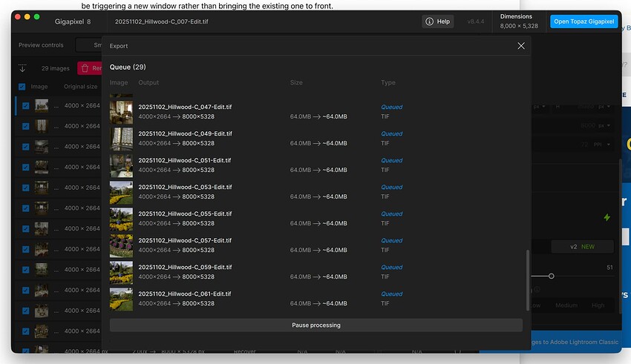Uncheck the fifth image row checkbox
631x364 pixels.
[x=26, y=188]
